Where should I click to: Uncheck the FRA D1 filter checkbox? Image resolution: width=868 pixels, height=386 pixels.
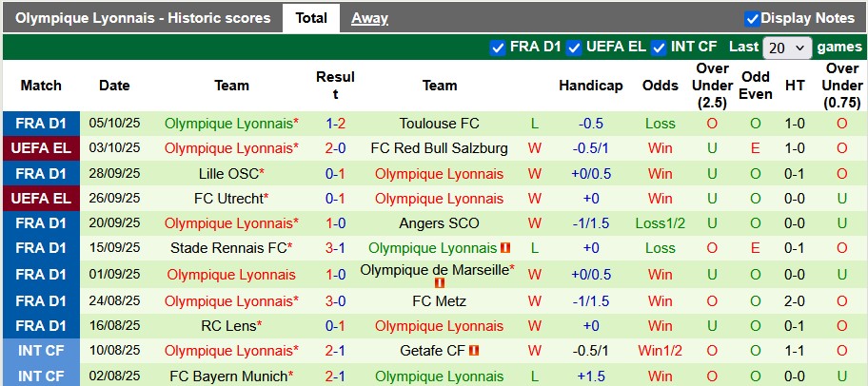497,48
